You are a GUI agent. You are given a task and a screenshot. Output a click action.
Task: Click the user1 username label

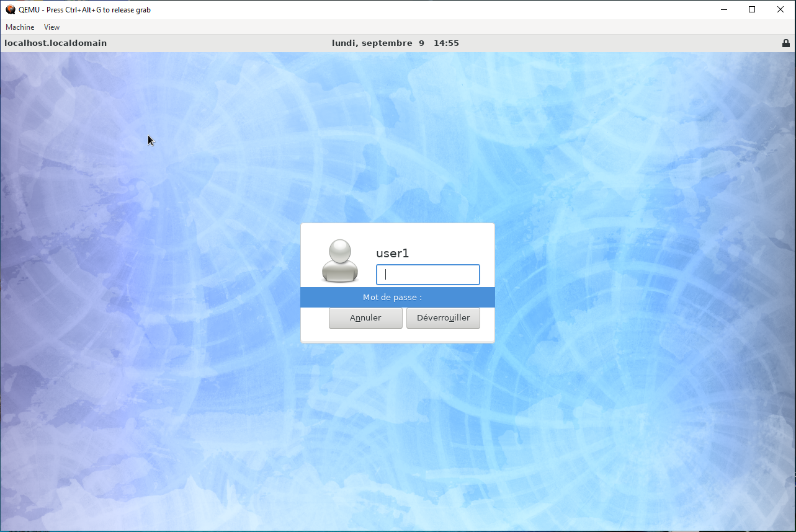click(393, 254)
